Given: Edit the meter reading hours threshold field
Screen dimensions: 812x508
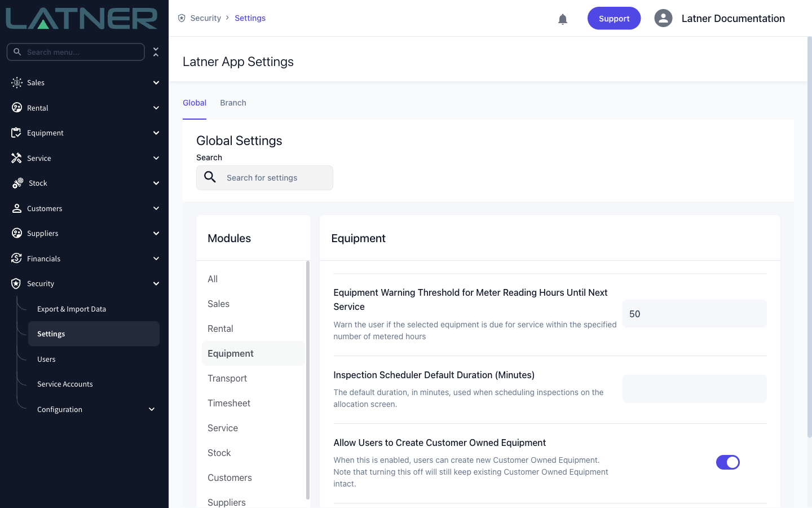Looking at the screenshot, I should [694, 314].
